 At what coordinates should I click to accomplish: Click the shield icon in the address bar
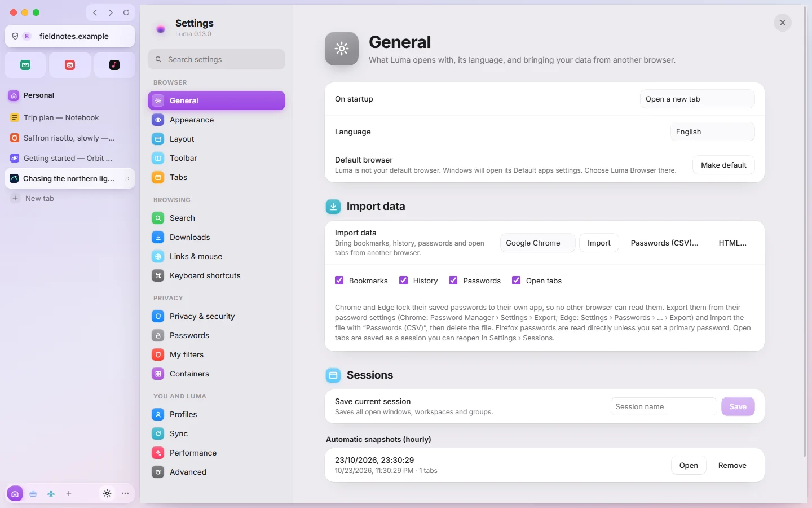point(15,36)
